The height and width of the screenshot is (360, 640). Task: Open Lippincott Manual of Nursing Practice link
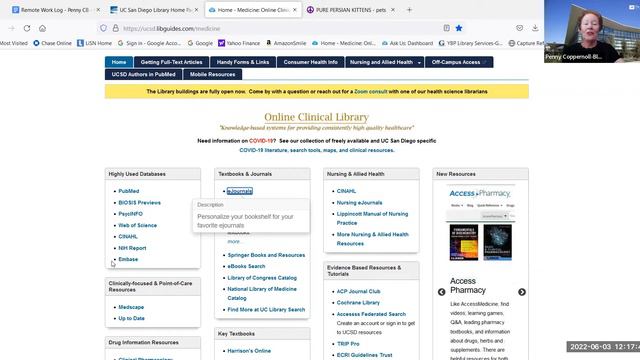[372, 218]
